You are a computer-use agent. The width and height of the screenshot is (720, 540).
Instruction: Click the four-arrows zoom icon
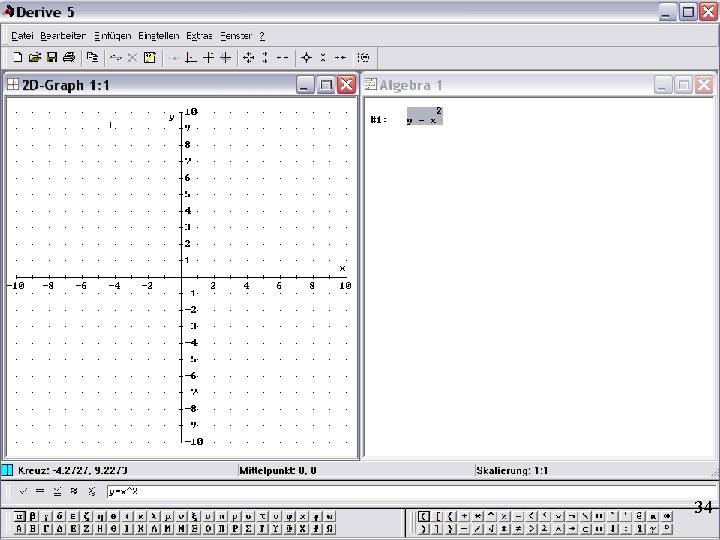click(248, 57)
